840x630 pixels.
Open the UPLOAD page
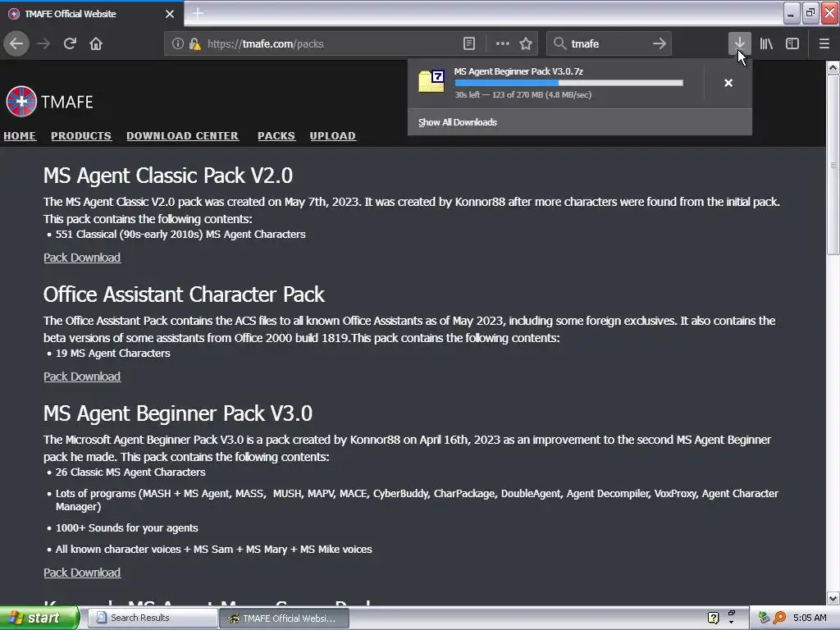pos(333,136)
